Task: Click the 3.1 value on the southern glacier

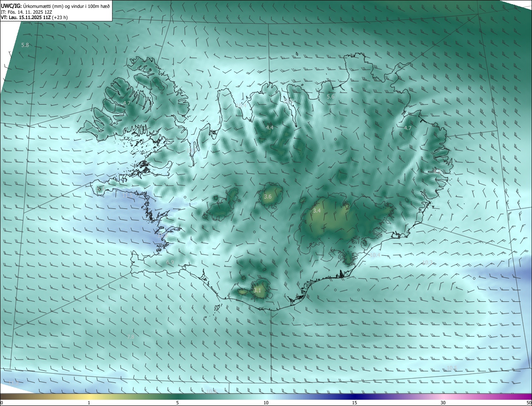Action: pyautogui.click(x=257, y=290)
